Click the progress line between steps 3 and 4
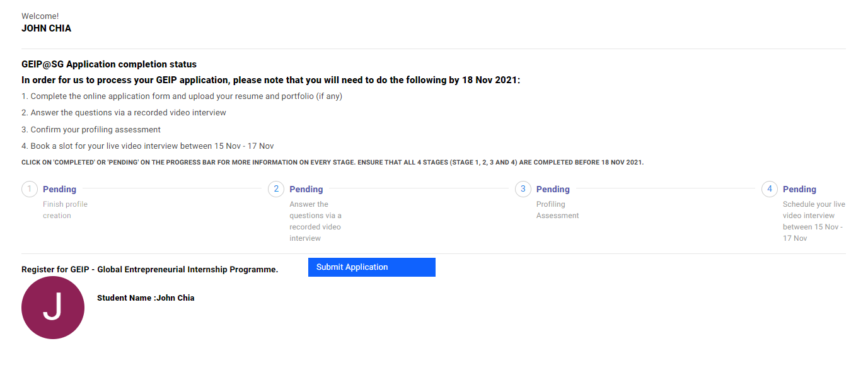The width and height of the screenshot is (868, 370). [666, 188]
